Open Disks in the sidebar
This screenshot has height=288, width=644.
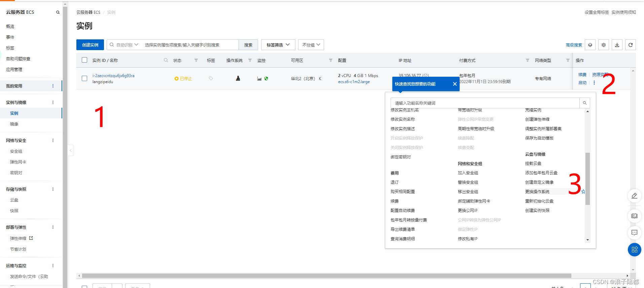tap(14, 200)
